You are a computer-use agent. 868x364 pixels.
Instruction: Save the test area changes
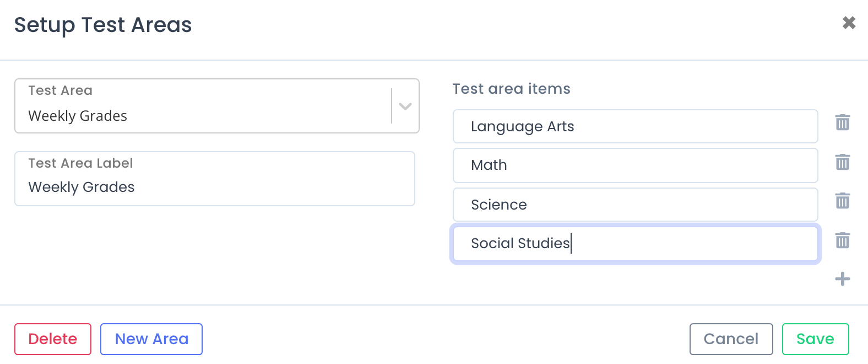coord(816,339)
